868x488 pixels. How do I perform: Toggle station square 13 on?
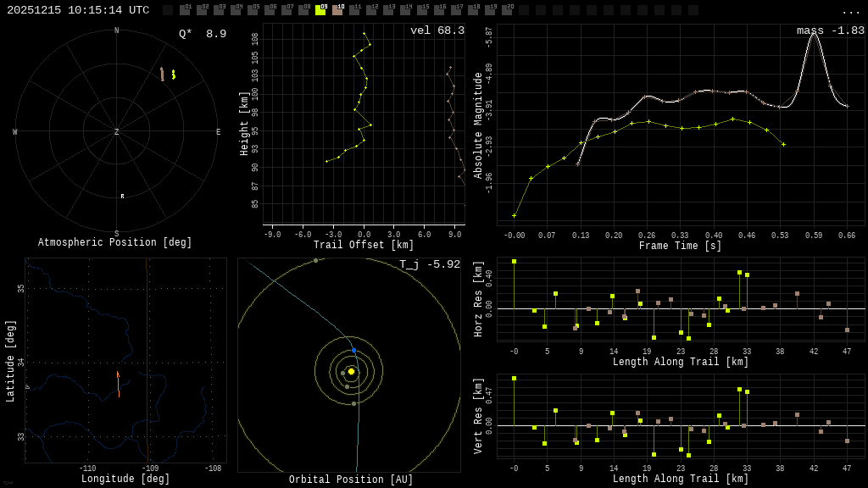click(x=388, y=9)
